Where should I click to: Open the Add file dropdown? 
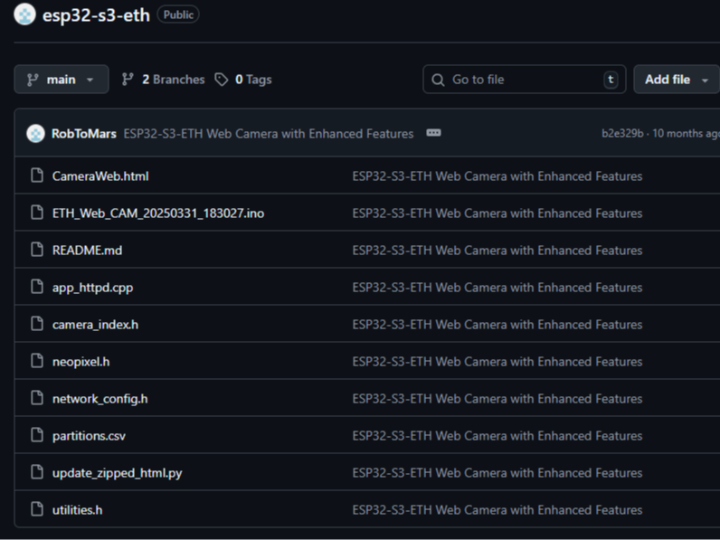pos(676,80)
